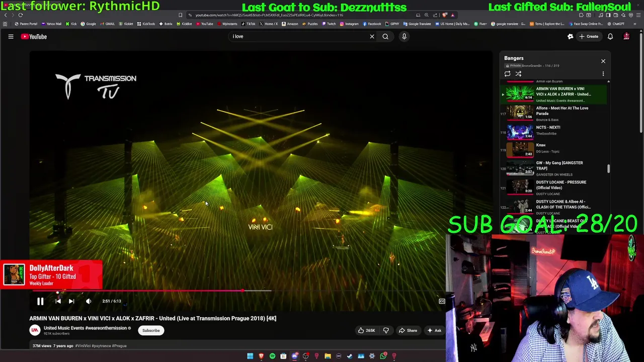Viewport: 644px width, 362px height.
Task: Open the account avatar menu
Action: click(626, 36)
